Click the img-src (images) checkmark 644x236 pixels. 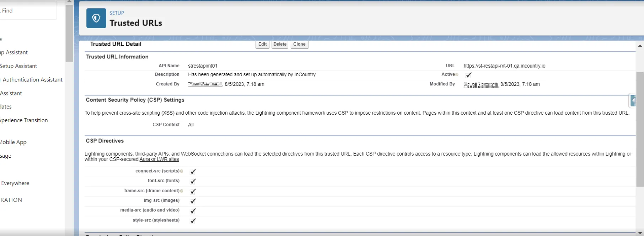click(193, 201)
